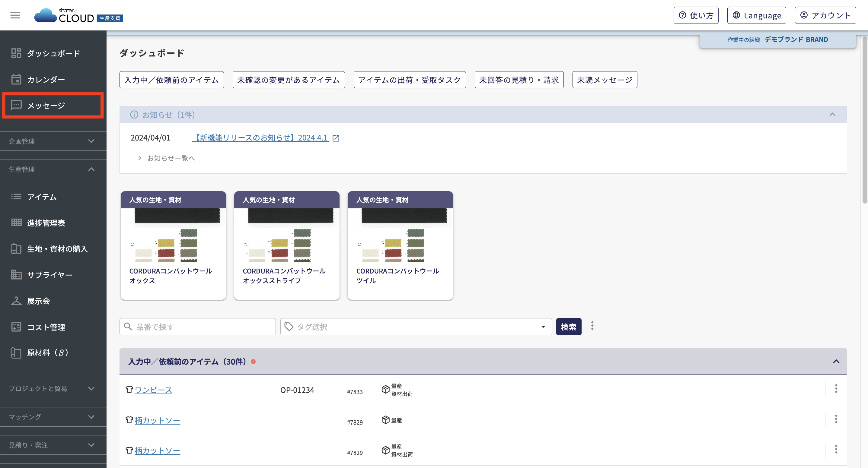Open the ワンピース row options menu
This screenshot has width=868, height=468.
click(836, 388)
